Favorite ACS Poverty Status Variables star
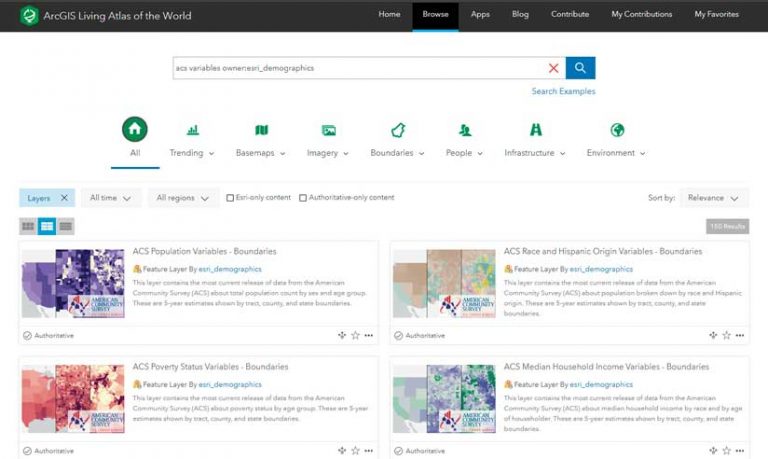Image resolution: width=768 pixels, height=459 pixels. pos(356,451)
